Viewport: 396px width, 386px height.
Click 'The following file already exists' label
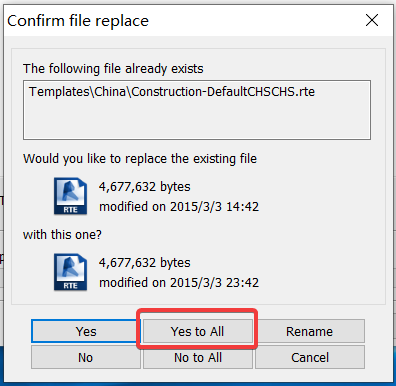coord(113,69)
